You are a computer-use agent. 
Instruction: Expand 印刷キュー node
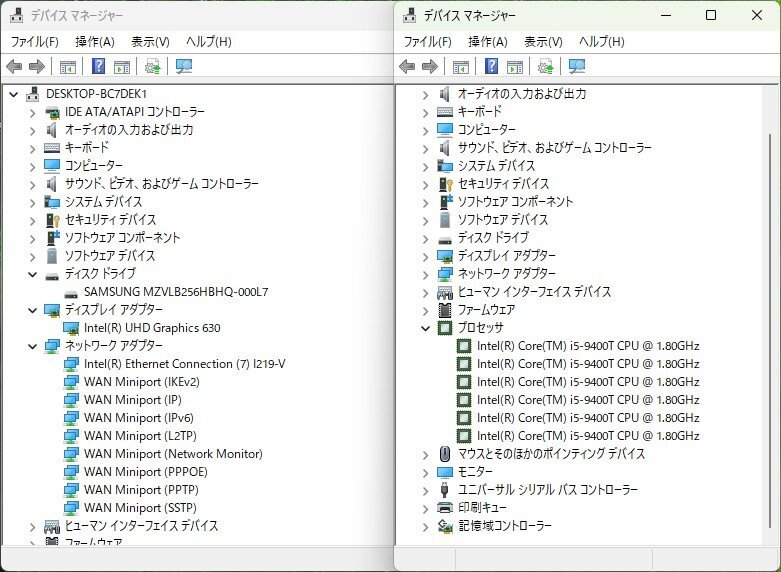(x=426, y=508)
